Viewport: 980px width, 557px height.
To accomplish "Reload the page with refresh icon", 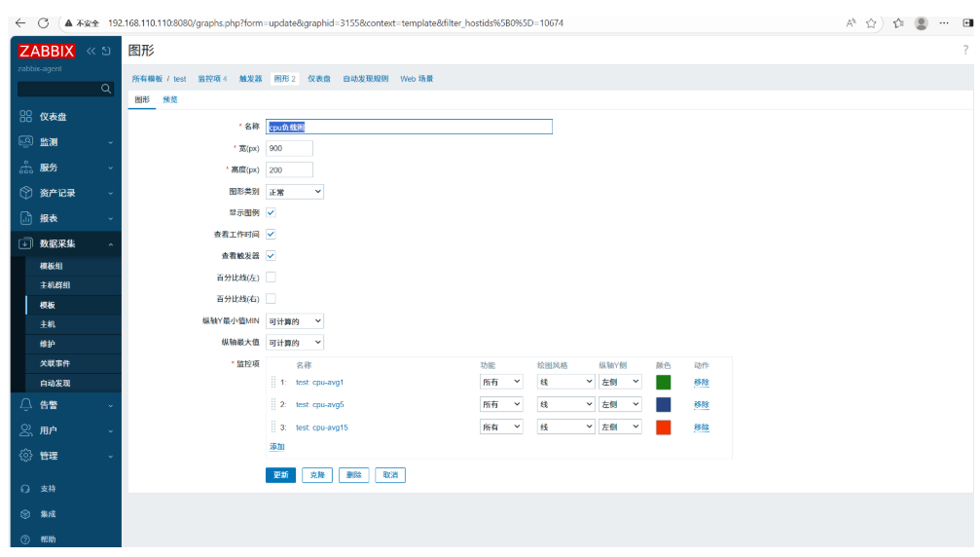I will [43, 23].
